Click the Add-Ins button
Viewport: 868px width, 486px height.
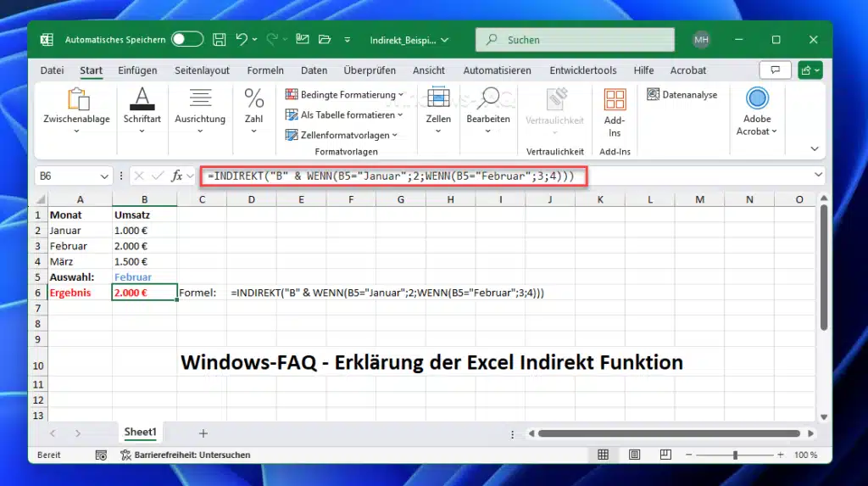tap(615, 113)
